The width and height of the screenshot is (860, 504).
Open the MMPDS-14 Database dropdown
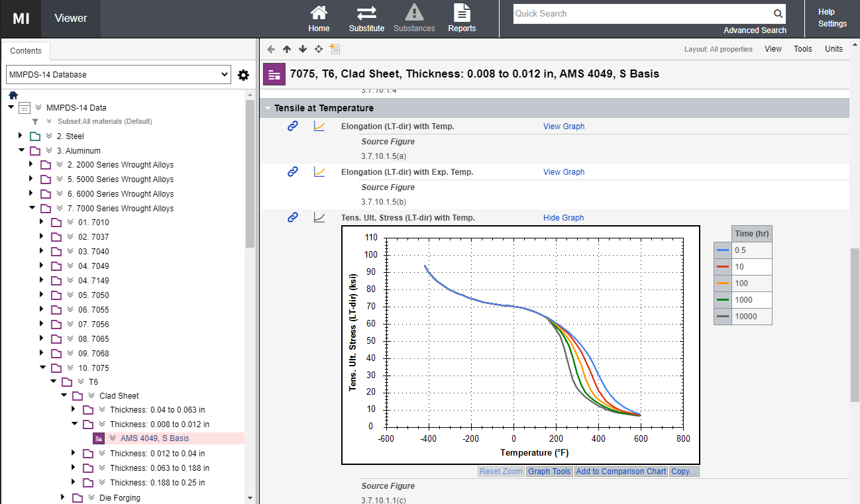(118, 75)
